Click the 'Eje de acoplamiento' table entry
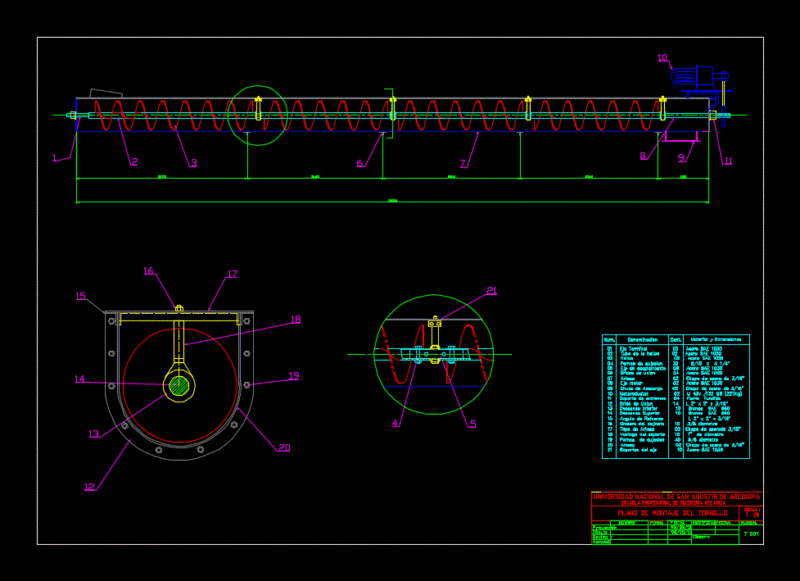This screenshot has width=800, height=581. click(x=642, y=368)
